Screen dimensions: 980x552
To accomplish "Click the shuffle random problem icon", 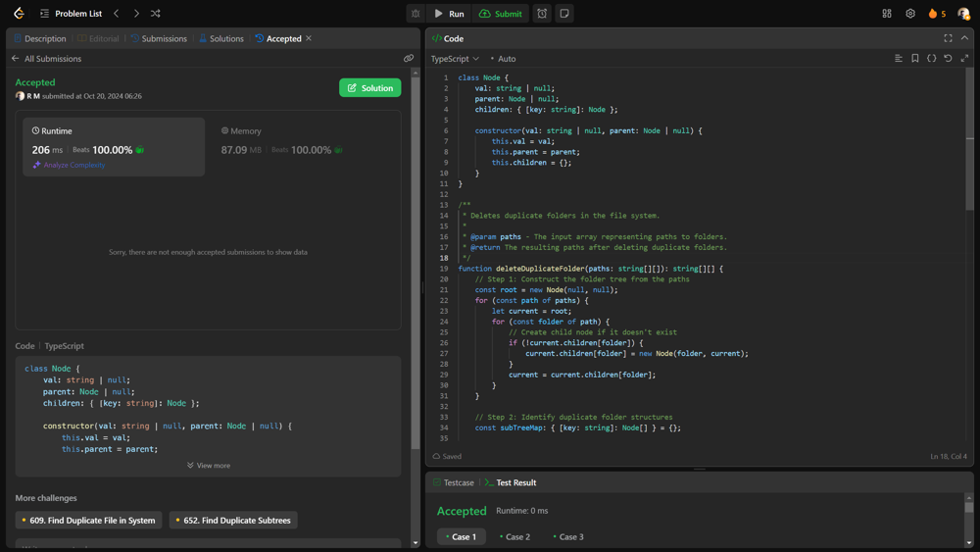I will pos(156,14).
